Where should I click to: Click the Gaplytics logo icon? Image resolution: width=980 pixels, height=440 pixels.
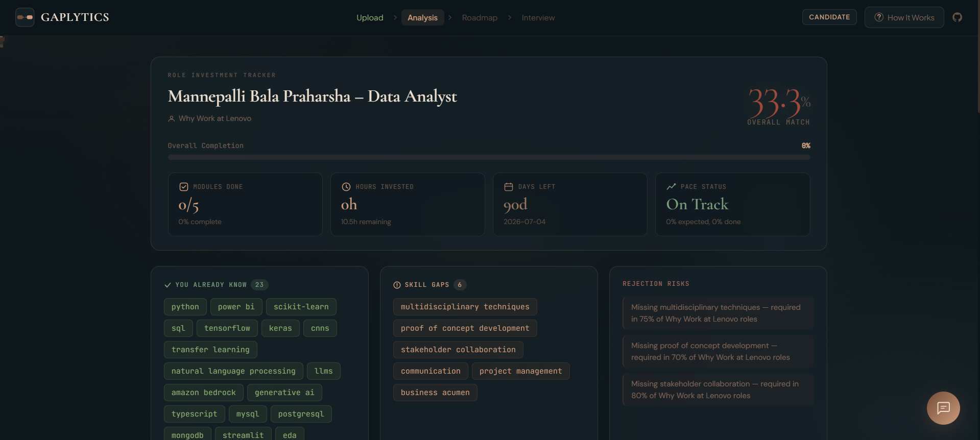(25, 17)
